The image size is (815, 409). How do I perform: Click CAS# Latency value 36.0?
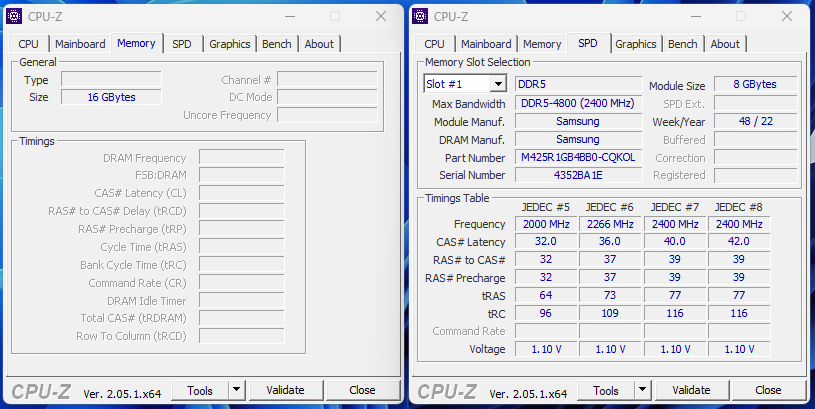point(610,242)
